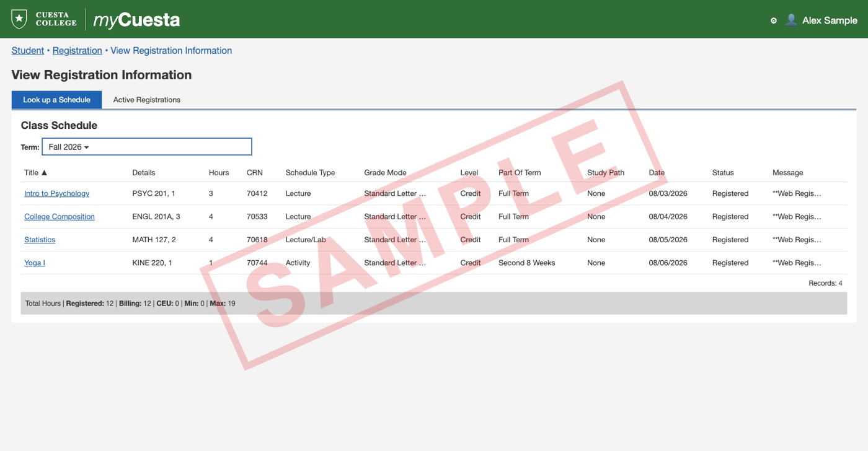Image resolution: width=868 pixels, height=451 pixels.
Task: Sort by the Details column header
Action: pos(144,173)
